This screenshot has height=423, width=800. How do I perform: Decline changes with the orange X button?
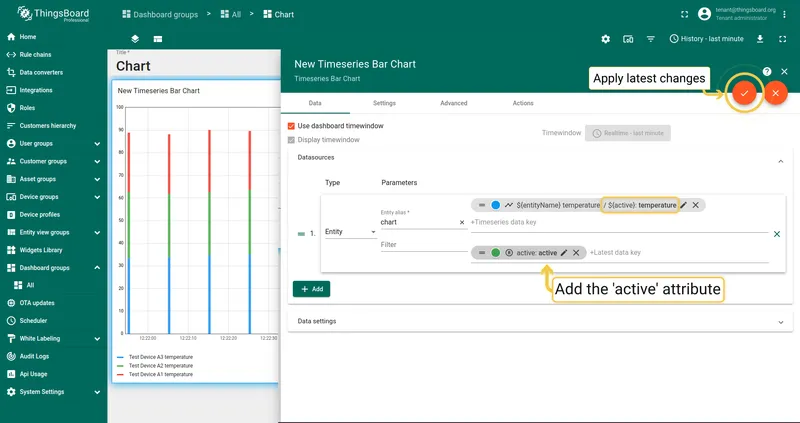click(x=776, y=93)
